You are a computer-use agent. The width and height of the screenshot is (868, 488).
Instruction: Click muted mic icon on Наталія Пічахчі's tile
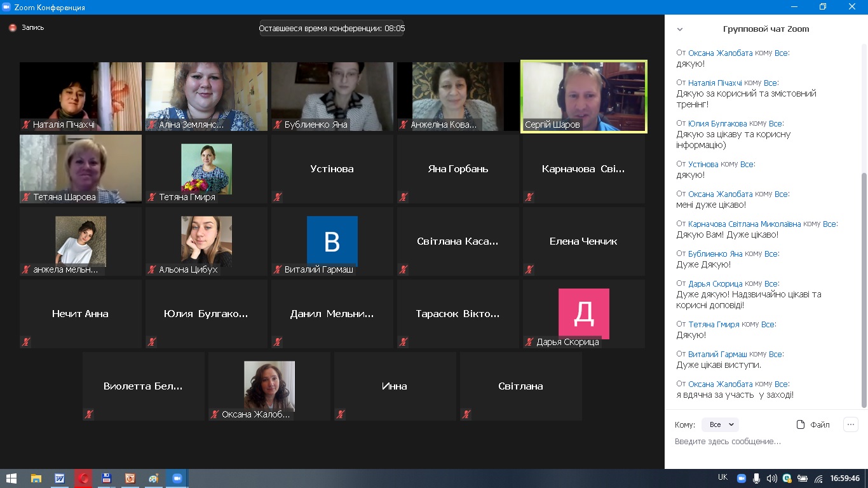coord(26,125)
